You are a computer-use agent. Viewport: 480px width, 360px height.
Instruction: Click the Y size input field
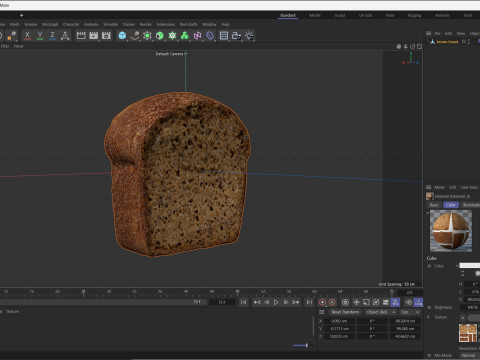[405, 329]
